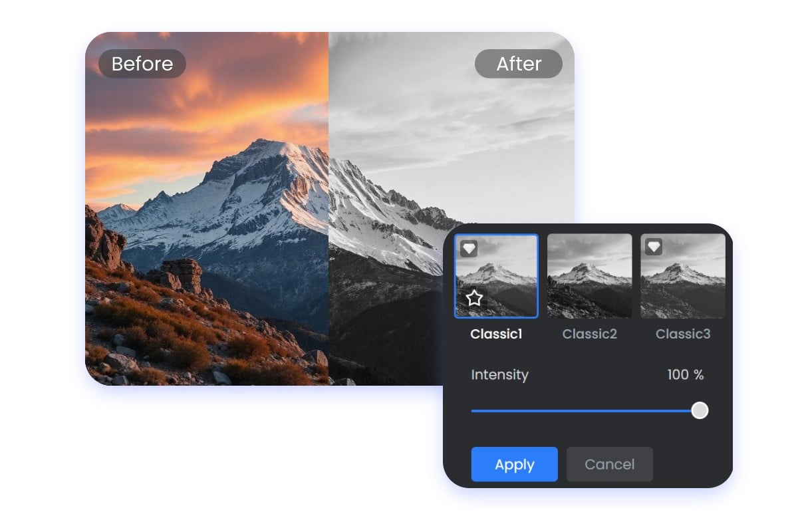Click the diamond premium badge on Classic1 thumbnail

pyautogui.click(x=469, y=247)
